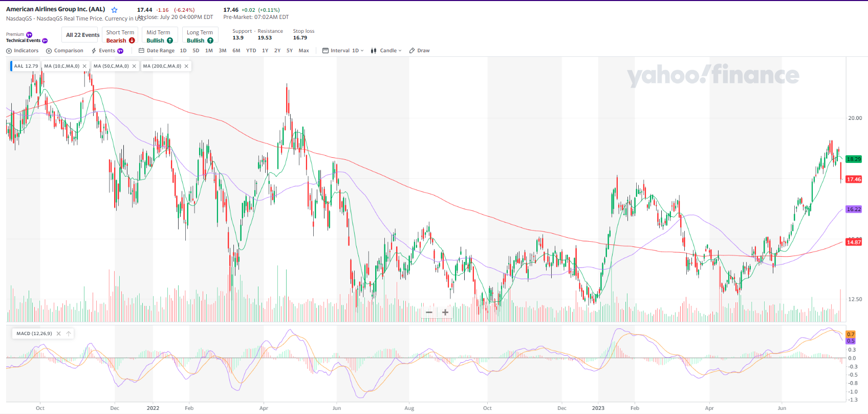Select the 1M range

209,51
